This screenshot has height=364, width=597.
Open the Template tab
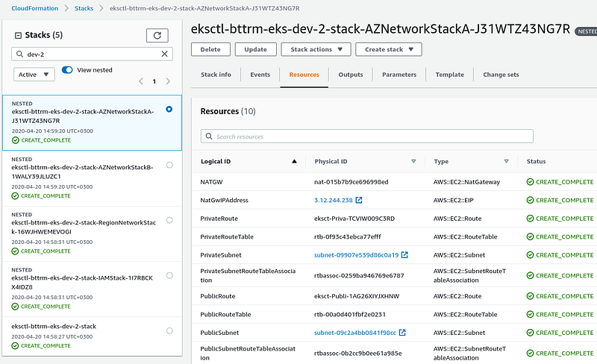pyautogui.click(x=450, y=75)
